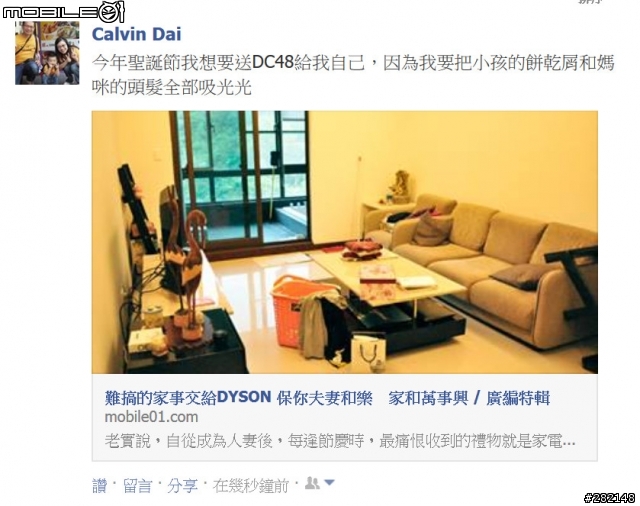The image size is (640, 506).
Task: Click the post's second text line 咪的頭髮全部吸光光
Action: pos(171,88)
